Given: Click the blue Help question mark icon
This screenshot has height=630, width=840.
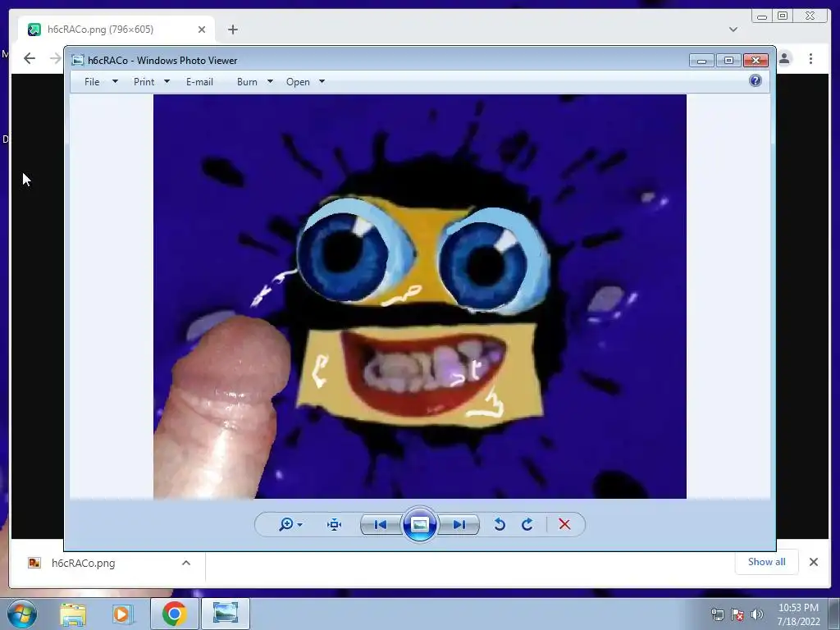Looking at the screenshot, I should [x=756, y=81].
